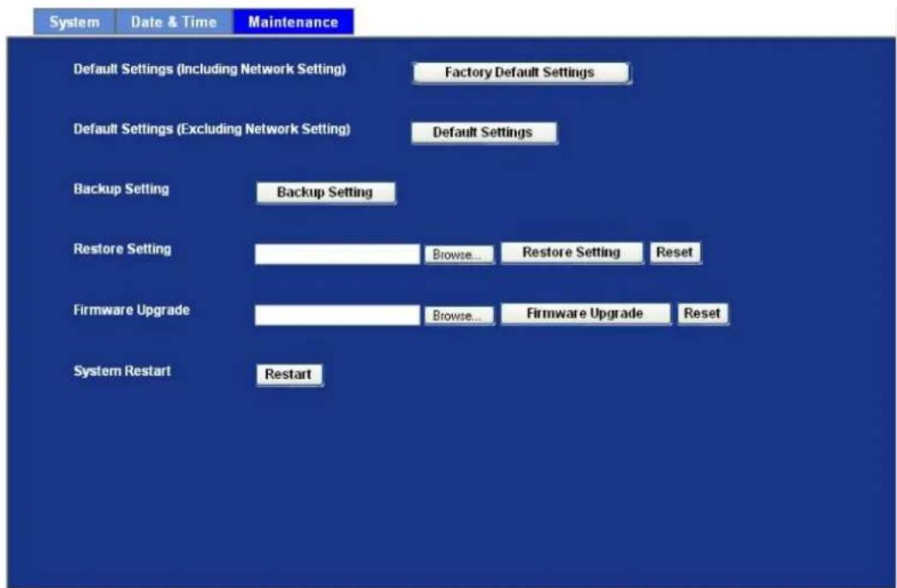The width and height of the screenshot is (897, 588).
Task: Click the 'Firmware Upgrade' row label
Action: (132, 311)
